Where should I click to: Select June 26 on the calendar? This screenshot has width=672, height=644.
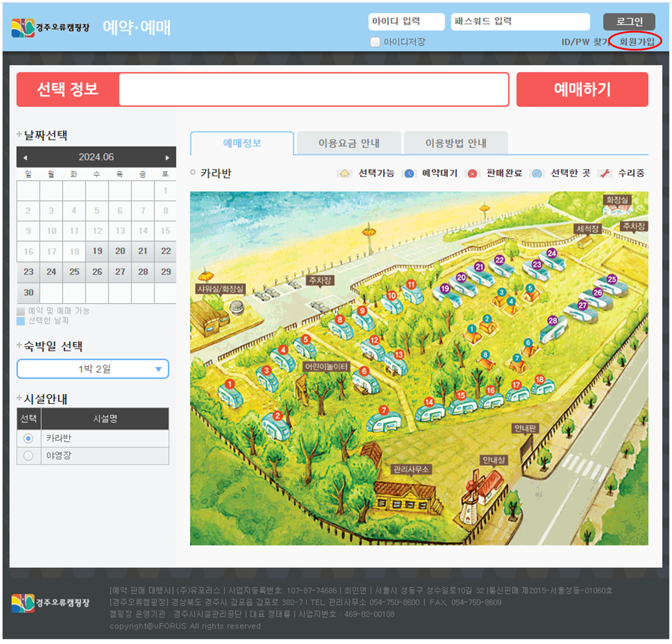coord(97,272)
